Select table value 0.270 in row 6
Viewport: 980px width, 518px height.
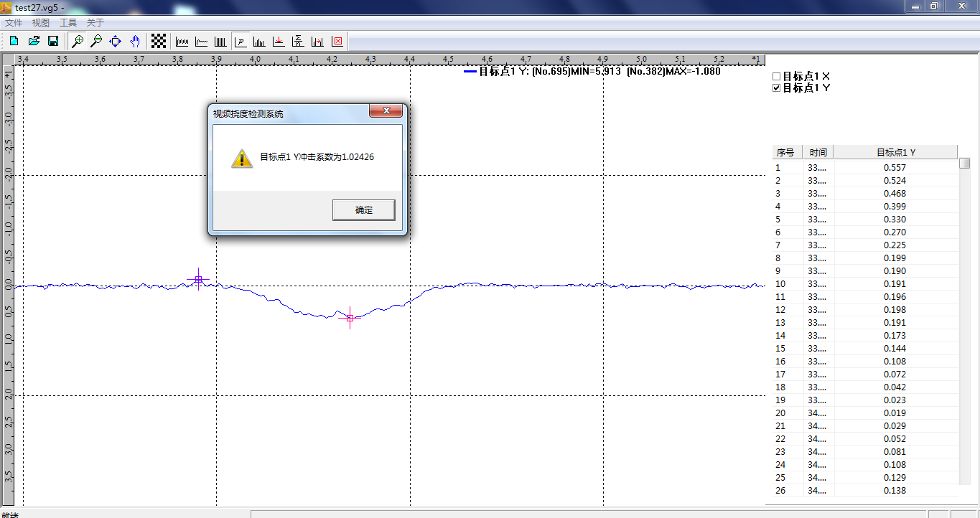[x=895, y=232]
